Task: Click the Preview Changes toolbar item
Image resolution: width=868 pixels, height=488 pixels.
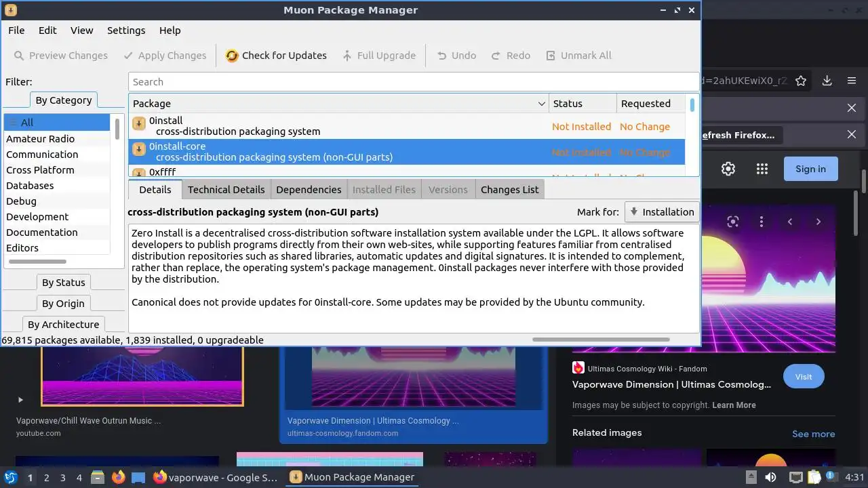Action: point(60,56)
